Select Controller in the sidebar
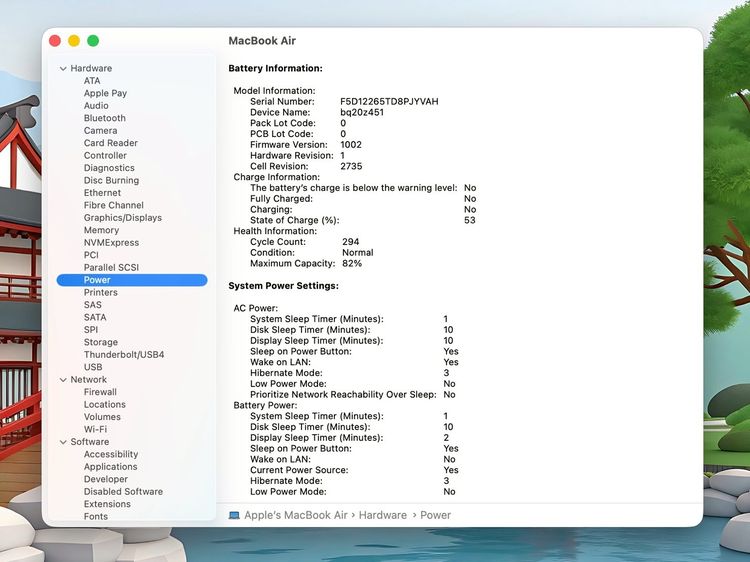This screenshot has width=750, height=562. 105,155
